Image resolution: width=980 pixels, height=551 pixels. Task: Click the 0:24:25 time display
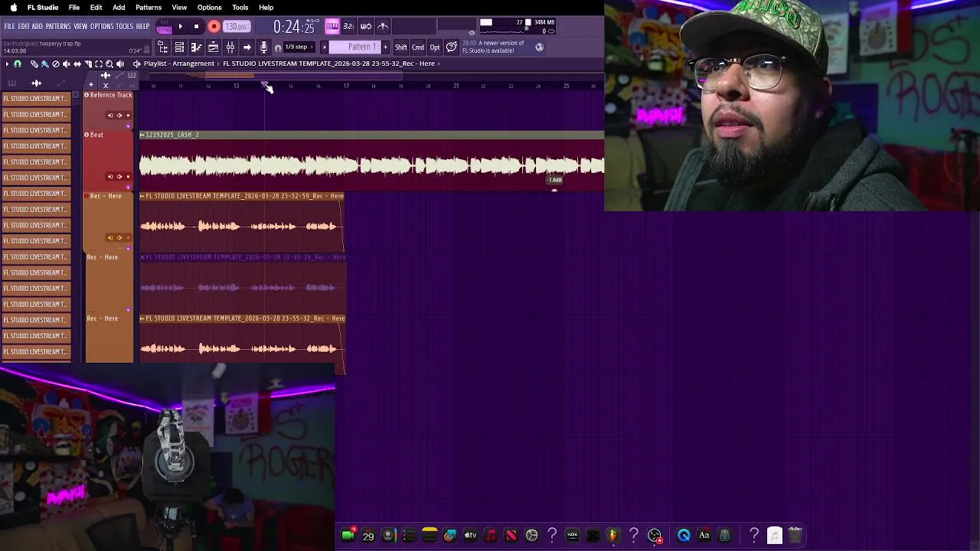coord(294,27)
